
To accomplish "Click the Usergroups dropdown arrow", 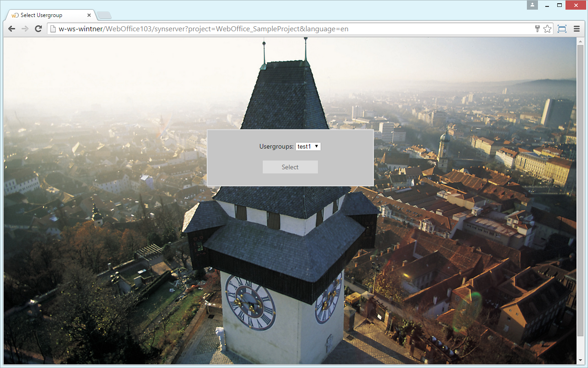I will (x=317, y=146).
